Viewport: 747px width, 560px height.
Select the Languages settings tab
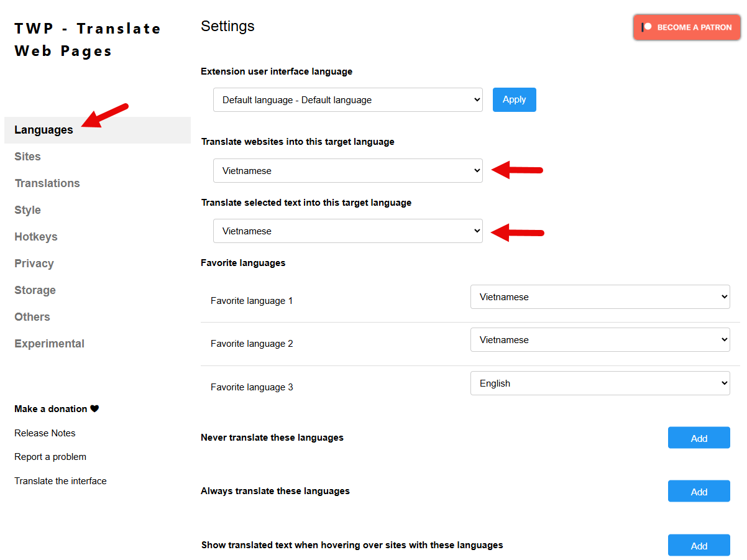tap(98, 130)
